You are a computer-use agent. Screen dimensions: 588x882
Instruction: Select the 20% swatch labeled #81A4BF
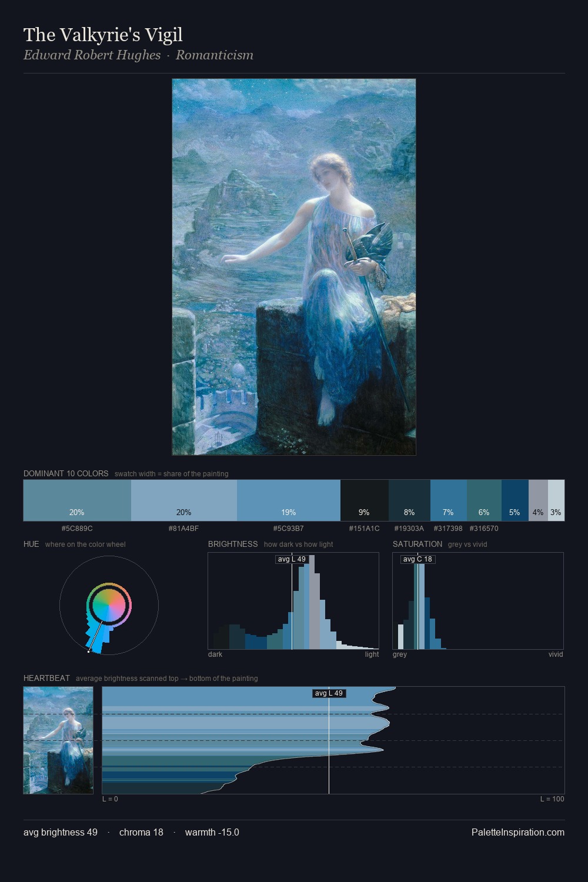[184, 500]
